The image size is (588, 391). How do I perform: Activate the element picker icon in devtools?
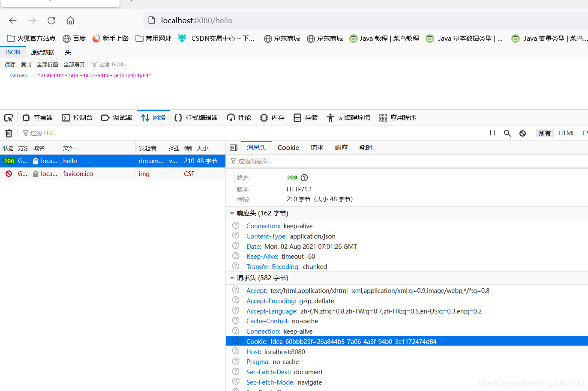(x=9, y=118)
